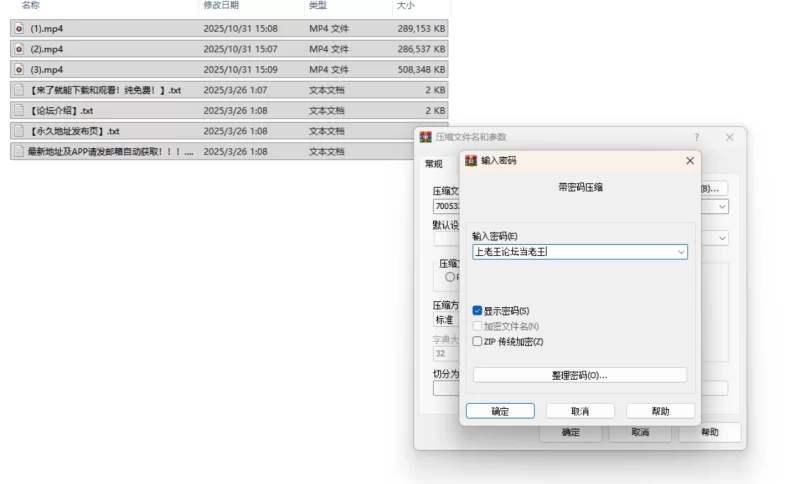Expand the 默认设置 profile dropdown arrow
The width and height of the screenshot is (800, 484).
pyautogui.click(x=722, y=239)
